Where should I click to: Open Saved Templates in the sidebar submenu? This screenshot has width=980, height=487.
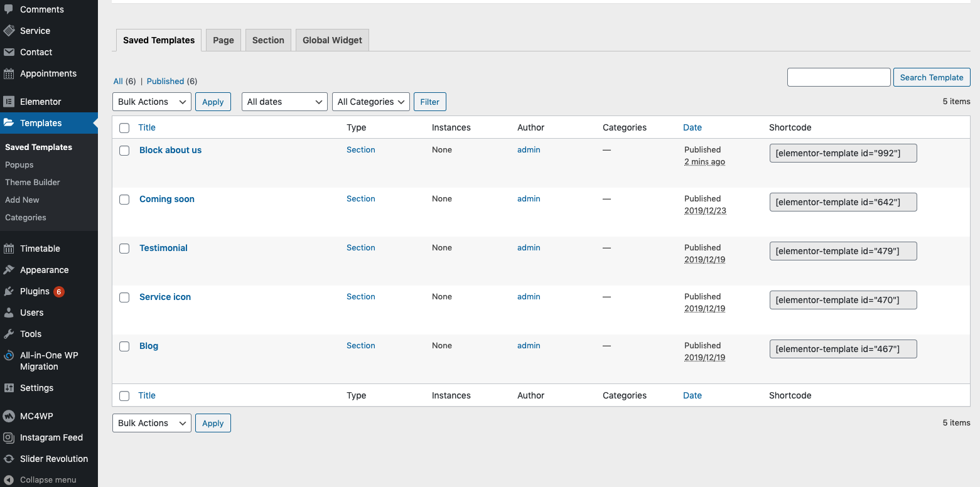point(38,147)
